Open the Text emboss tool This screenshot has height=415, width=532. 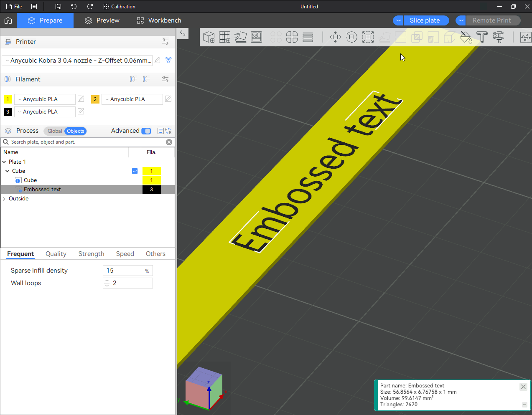pyautogui.click(x=482, y=37)
